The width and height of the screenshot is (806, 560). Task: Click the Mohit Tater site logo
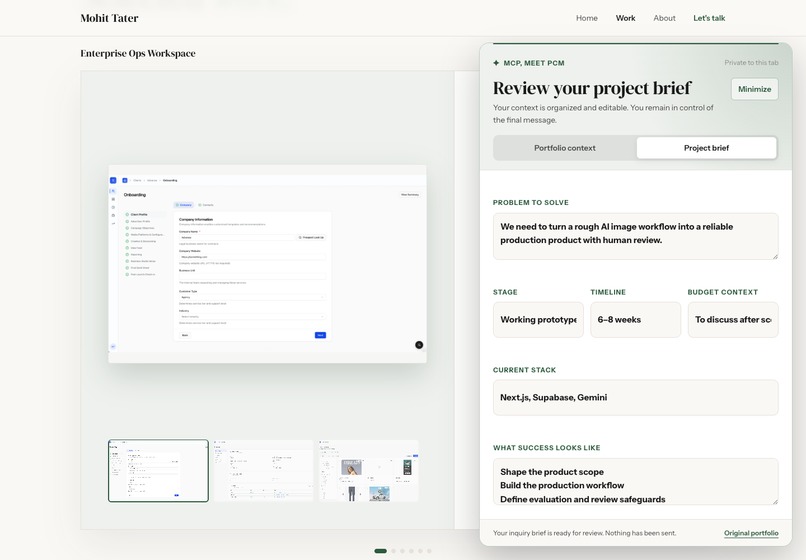[x=109, y=18]
